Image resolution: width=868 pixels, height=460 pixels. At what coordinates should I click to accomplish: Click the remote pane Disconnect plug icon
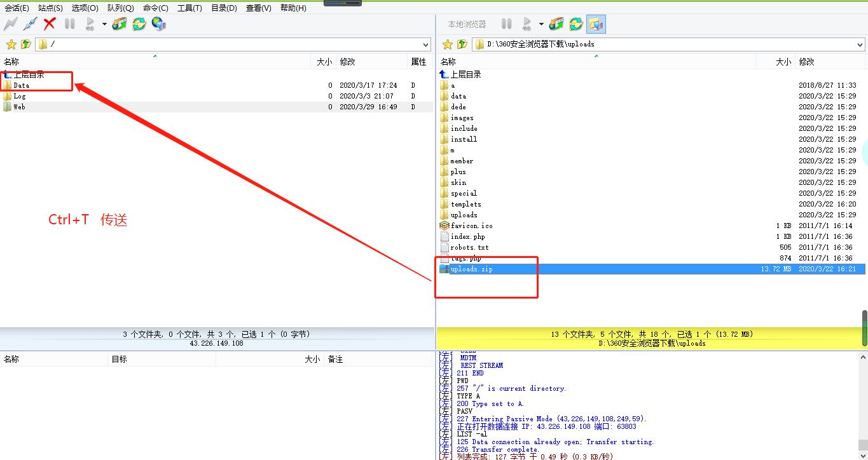coord(30,24)
